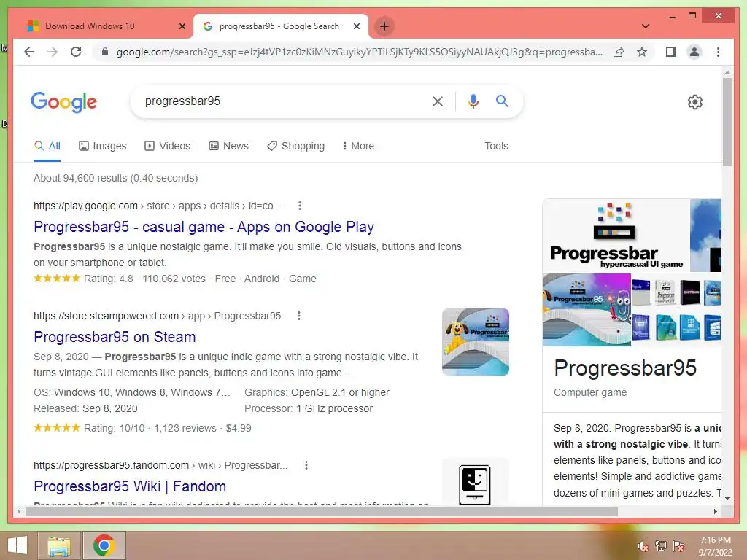Viewport: 747px width, 560px height.
Task: Click the muted volume tray icon
Action: (643, 546)
